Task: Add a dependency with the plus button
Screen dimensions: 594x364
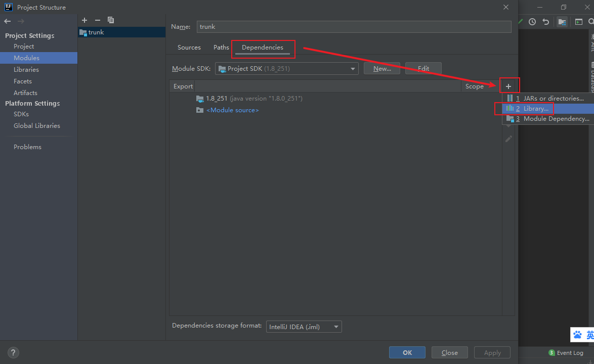Action: 508,86
